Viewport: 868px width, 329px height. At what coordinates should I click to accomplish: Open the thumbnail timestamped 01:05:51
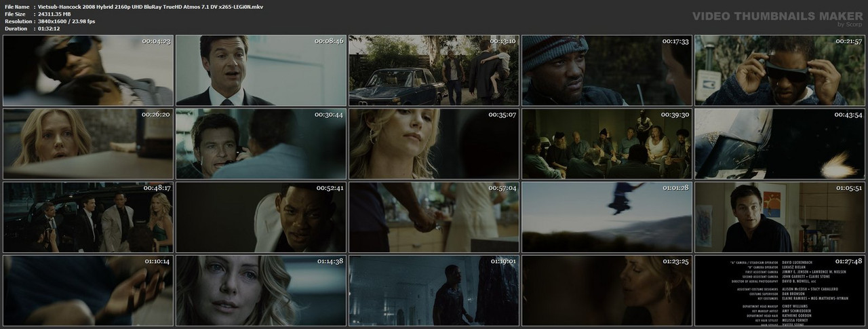(779, 217)
